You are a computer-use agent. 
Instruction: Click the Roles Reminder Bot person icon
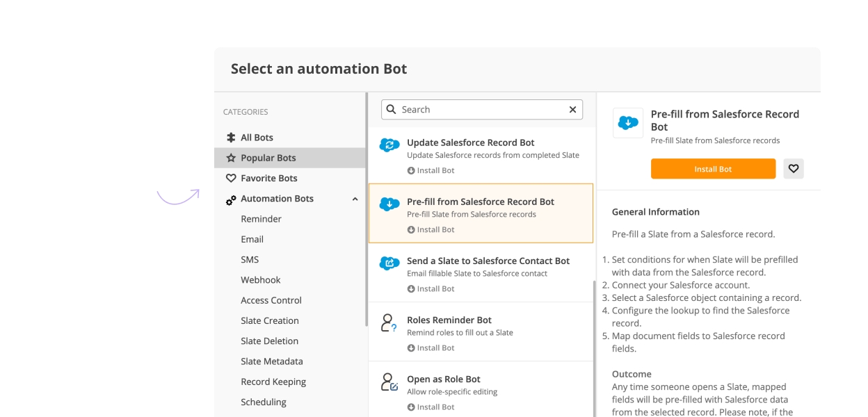(x=389, y=323)
